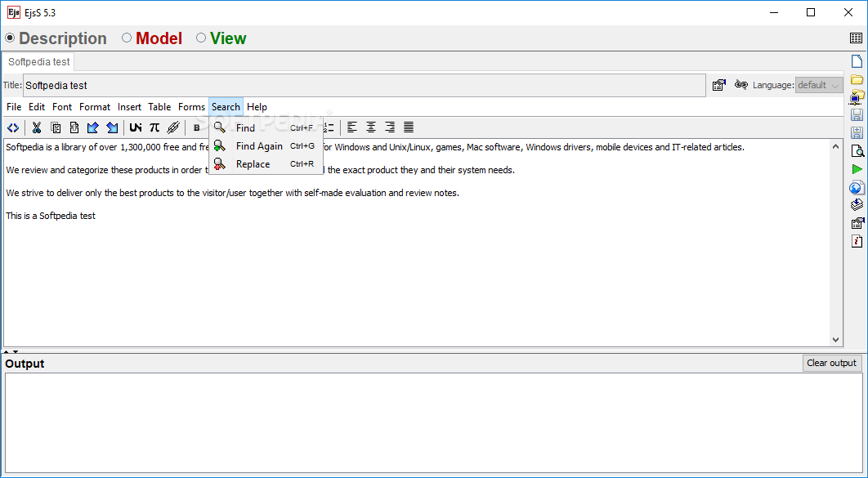
Task: Toggle bold formatting button
Action: [x=196, y=127]
